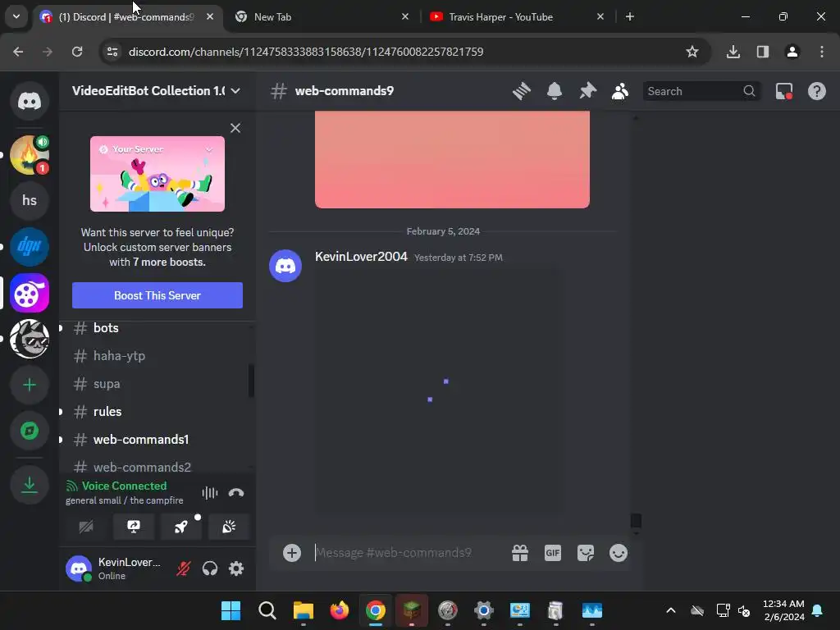Click Add a Server plus icon
The height and width of the screenshot is (630, 840).
30,385
